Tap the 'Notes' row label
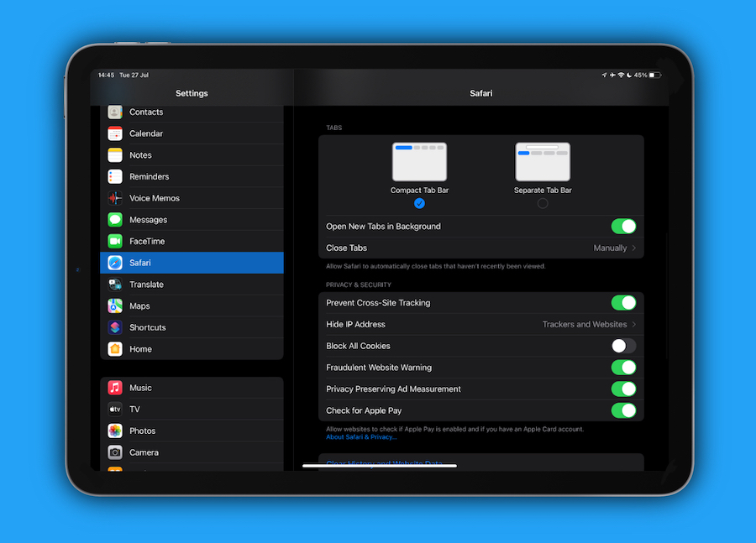Viewport: 756px width, 543px height. 140,155
